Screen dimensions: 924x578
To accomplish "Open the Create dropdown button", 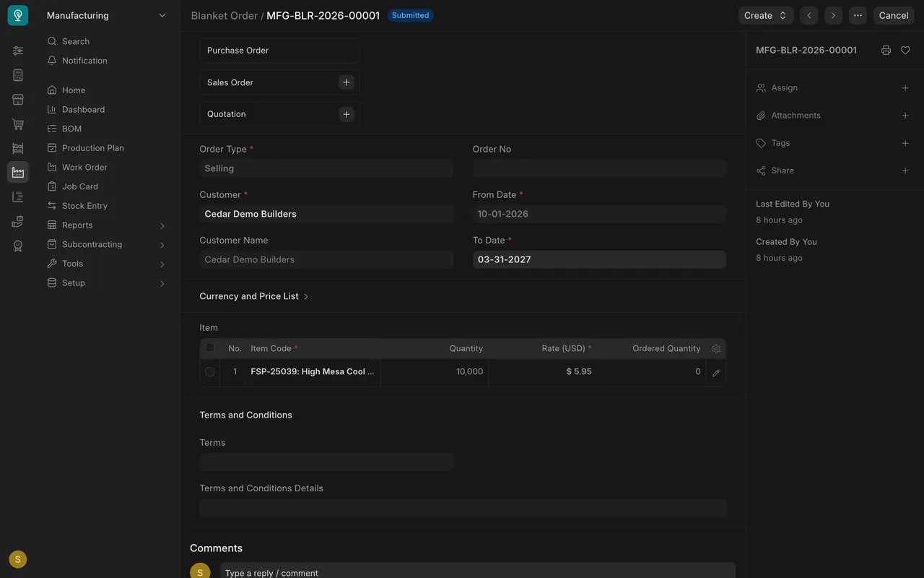I will [x=766, y=15].
